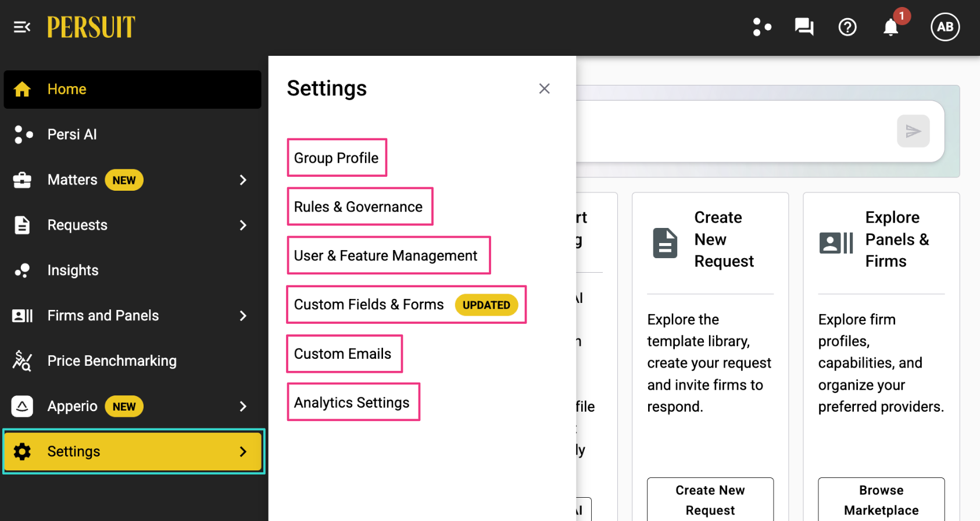Image resolution: width=980 pixels, height=521 pixels.
Task: Open the messages chat icon
Action: [804, 27]
